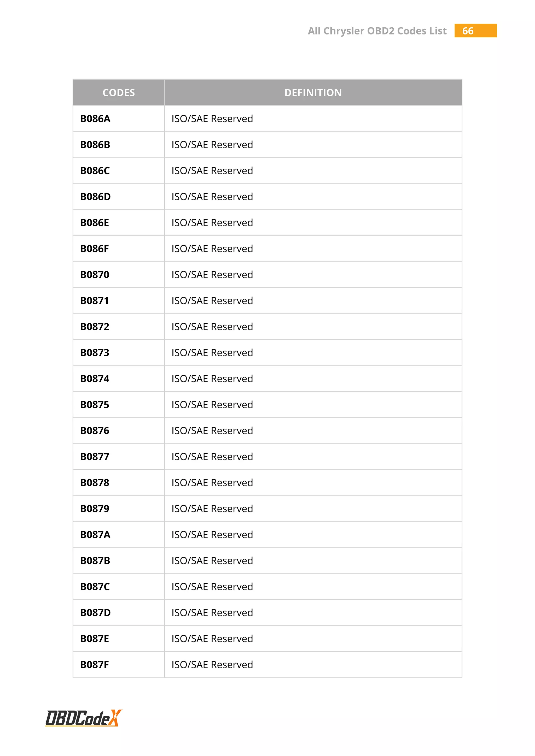Screen dimensions: 535x756
Task: Select the B087F code cell
Action: coord(95,665)
